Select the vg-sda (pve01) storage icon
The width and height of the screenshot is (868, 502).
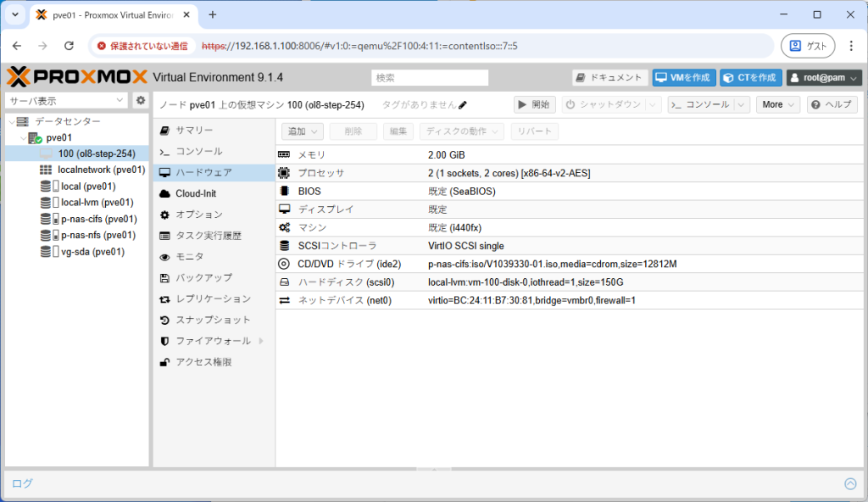pos(46,252)
